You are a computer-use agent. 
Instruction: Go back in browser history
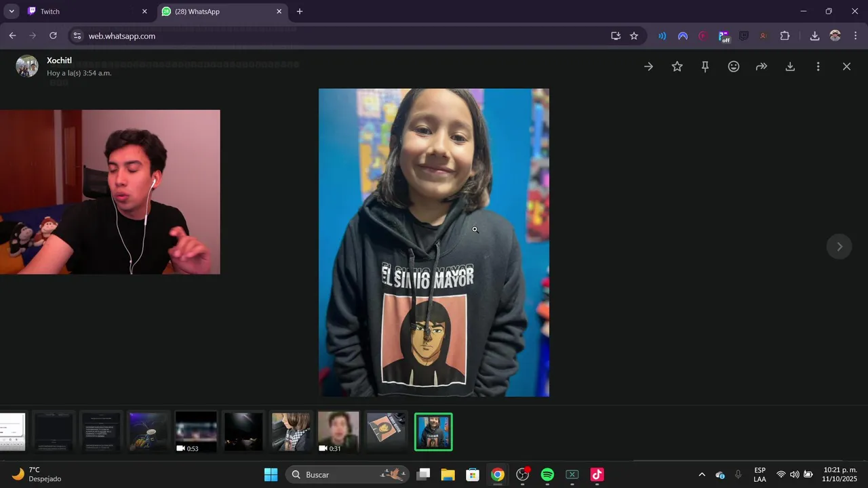tap(12, 36)
